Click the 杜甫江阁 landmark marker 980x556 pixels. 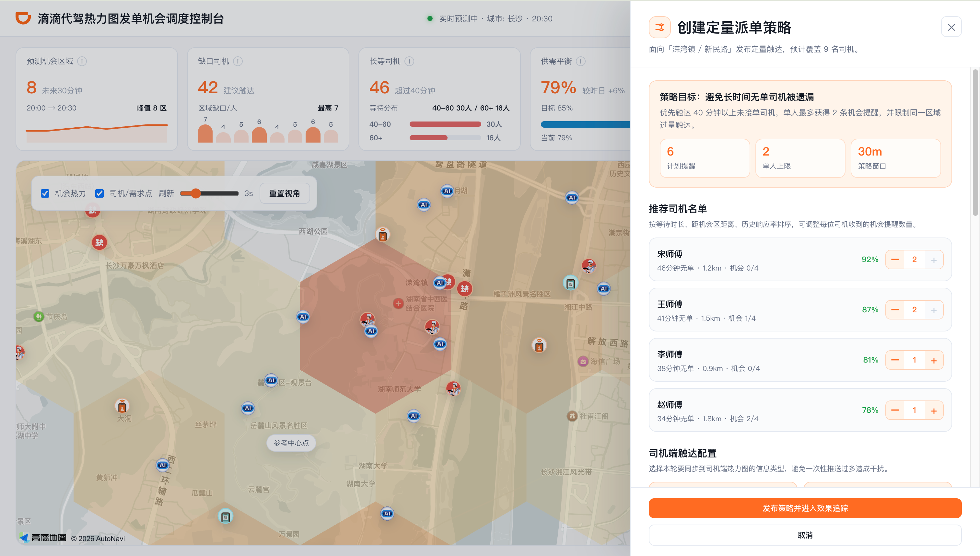(x=572, y=416)
